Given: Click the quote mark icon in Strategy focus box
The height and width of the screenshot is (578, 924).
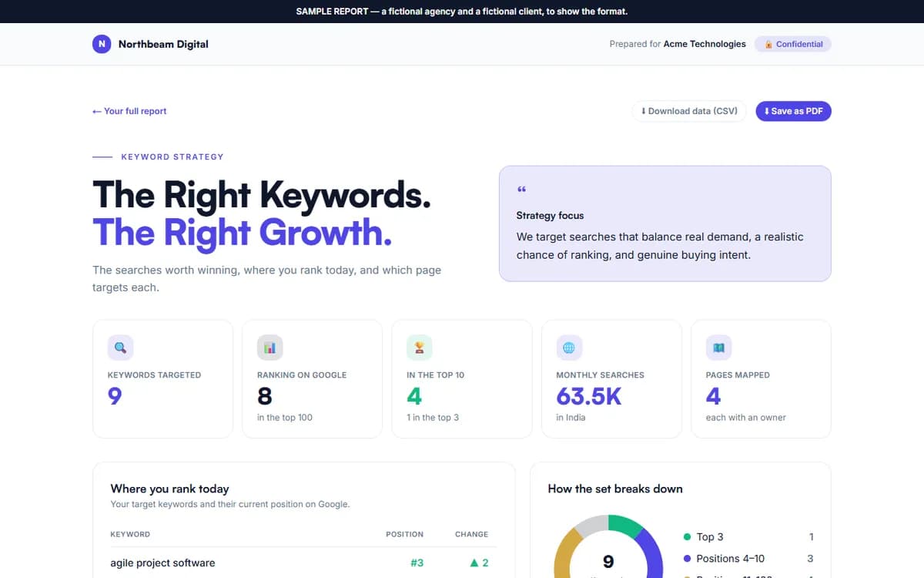Looking at the screenshot, I should click(521, 189).
